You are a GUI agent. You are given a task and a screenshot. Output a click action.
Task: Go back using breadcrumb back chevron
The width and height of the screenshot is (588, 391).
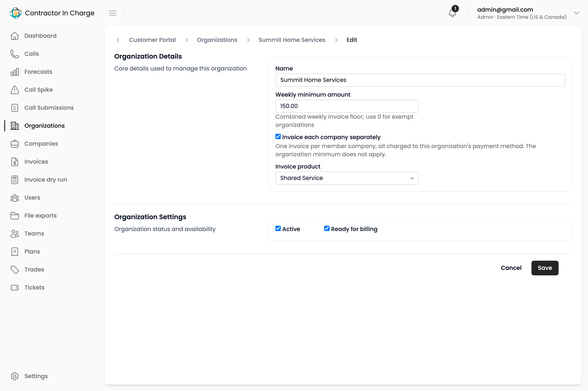tap(118, 40)
